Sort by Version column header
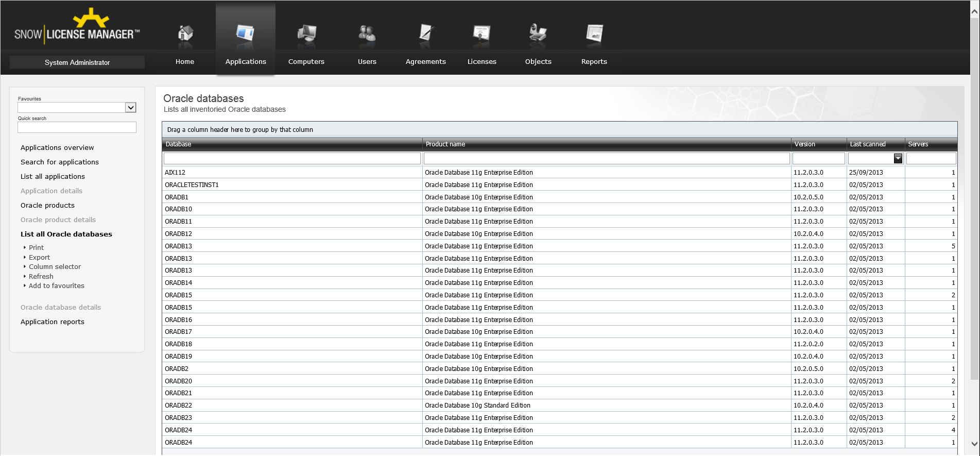Image resolution: width=980 pixels, height=456 pixels. pyautogui.click(x=819, y=144)
